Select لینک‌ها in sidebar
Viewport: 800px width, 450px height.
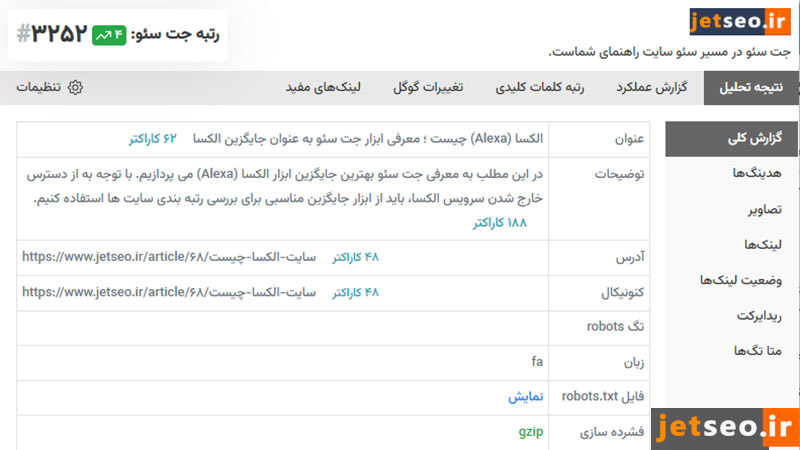pos(763,245)
